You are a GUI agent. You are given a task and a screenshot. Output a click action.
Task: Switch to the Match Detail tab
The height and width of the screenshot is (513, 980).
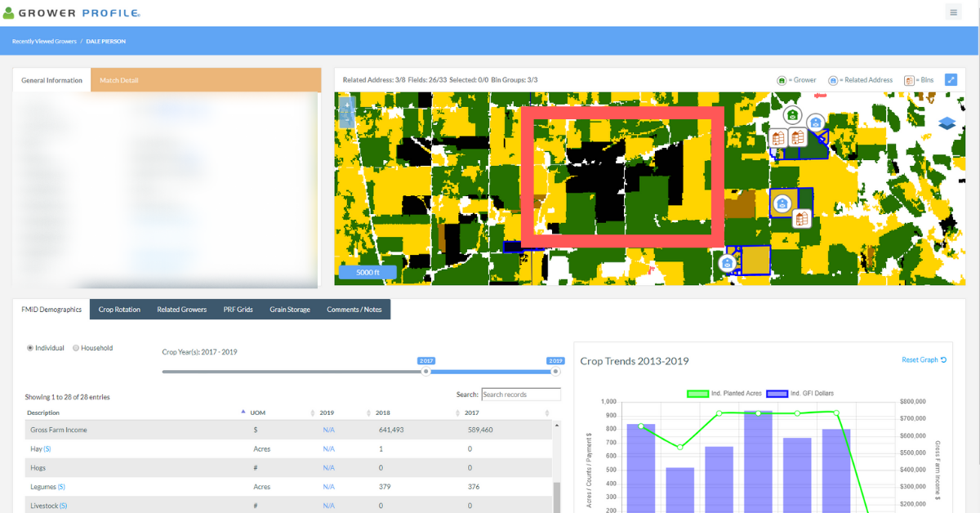click(x=119, y=80)
